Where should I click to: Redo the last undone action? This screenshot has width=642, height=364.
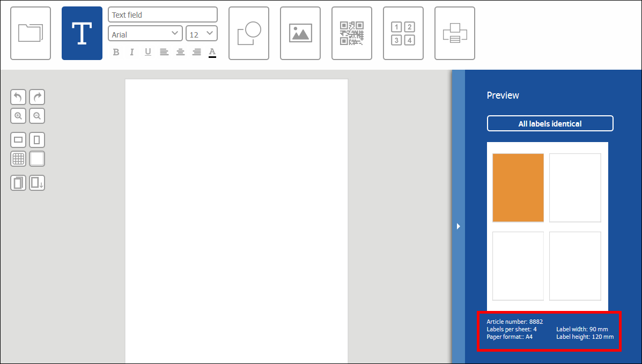point(36,97)
